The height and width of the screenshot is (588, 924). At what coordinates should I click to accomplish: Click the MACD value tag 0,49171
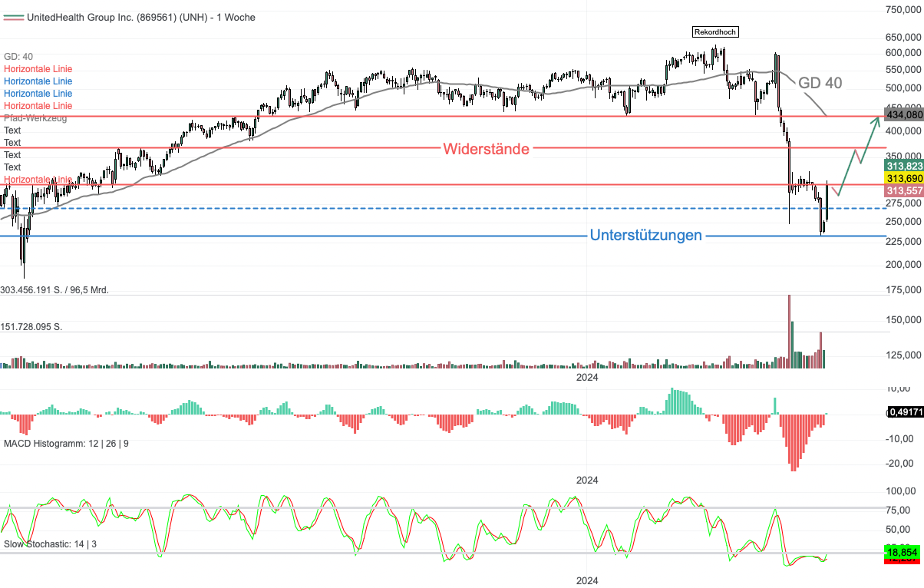click(905, 413)
